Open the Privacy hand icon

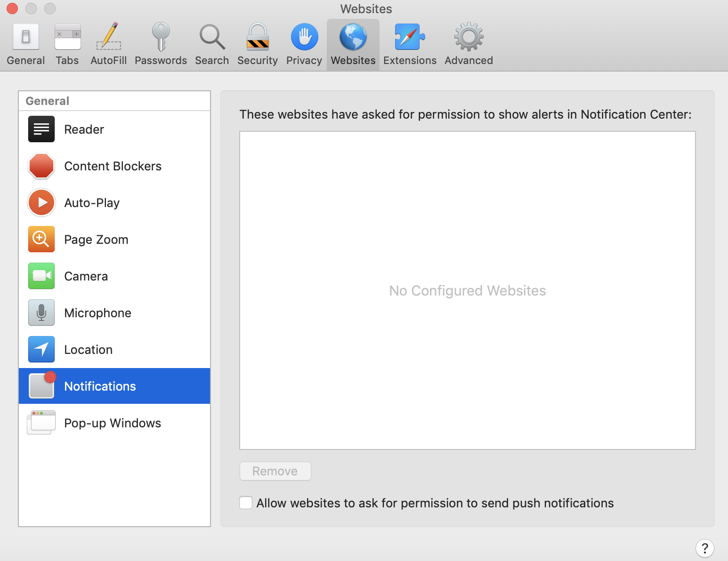(x=304, y=37)
